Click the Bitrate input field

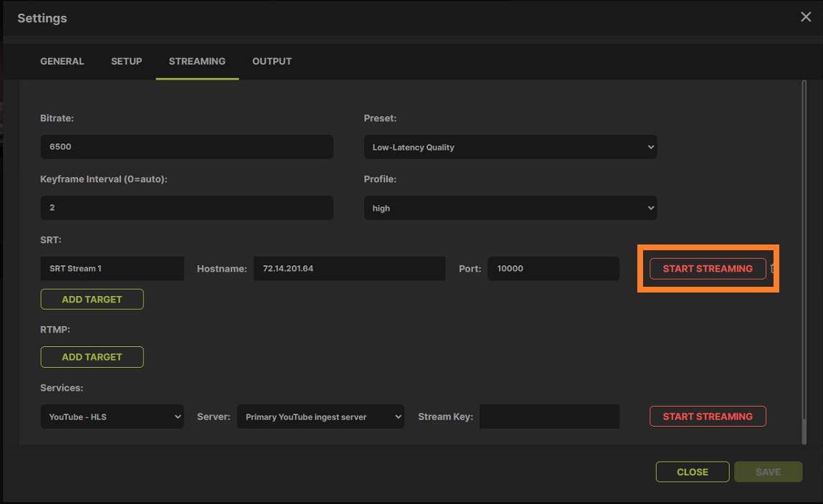[187, 146]
